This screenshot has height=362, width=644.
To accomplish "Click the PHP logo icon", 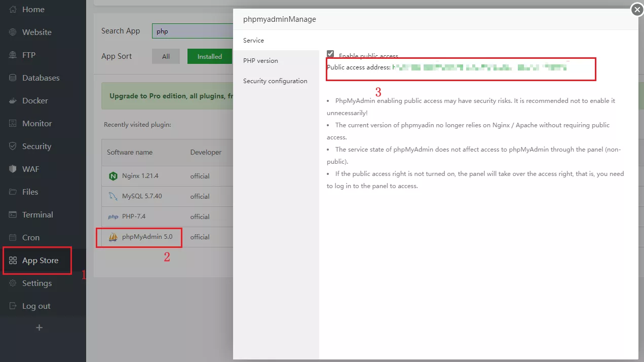I will (x=113, y=217).
